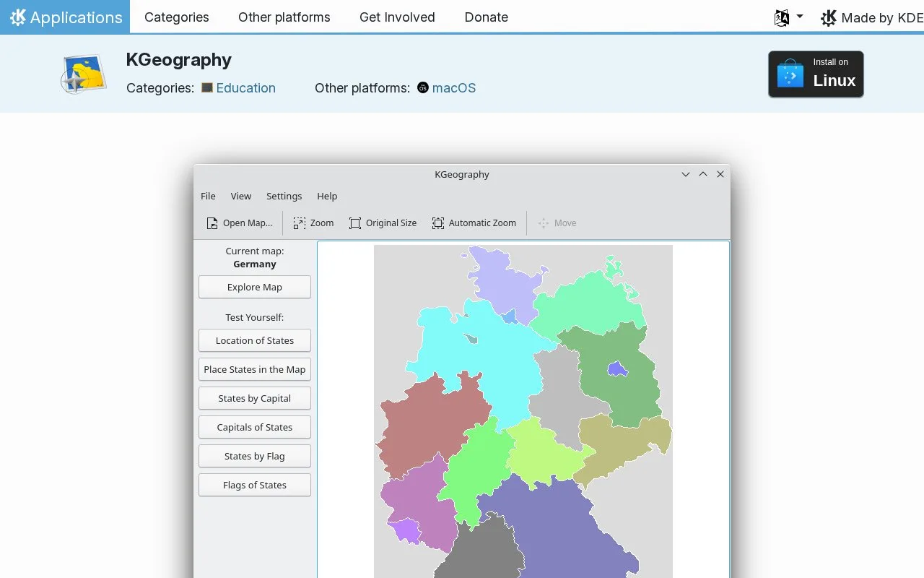Screen dimensions: 924x578
Task: Open the View menu in KGeography
Action: tap(241, 196)
